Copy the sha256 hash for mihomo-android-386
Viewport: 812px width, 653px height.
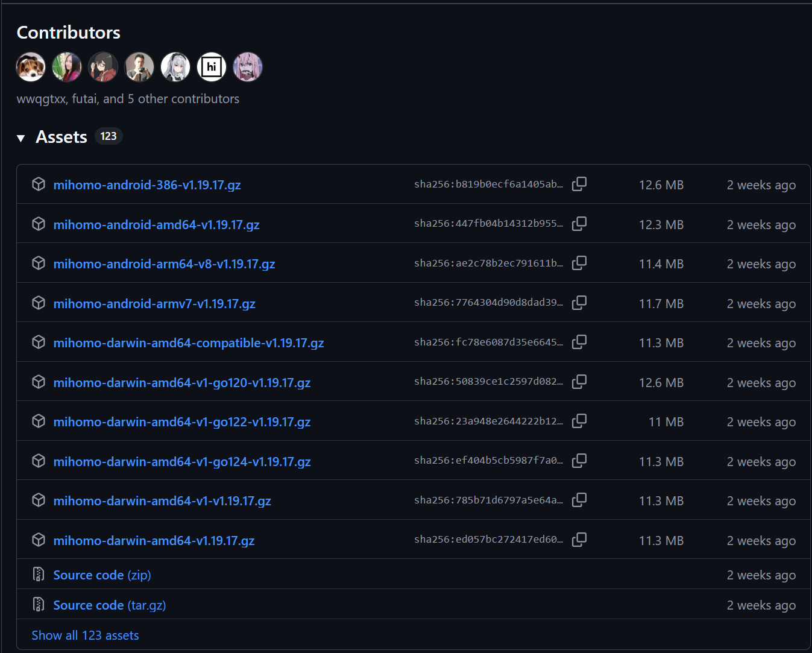click(x=579, y=184)
